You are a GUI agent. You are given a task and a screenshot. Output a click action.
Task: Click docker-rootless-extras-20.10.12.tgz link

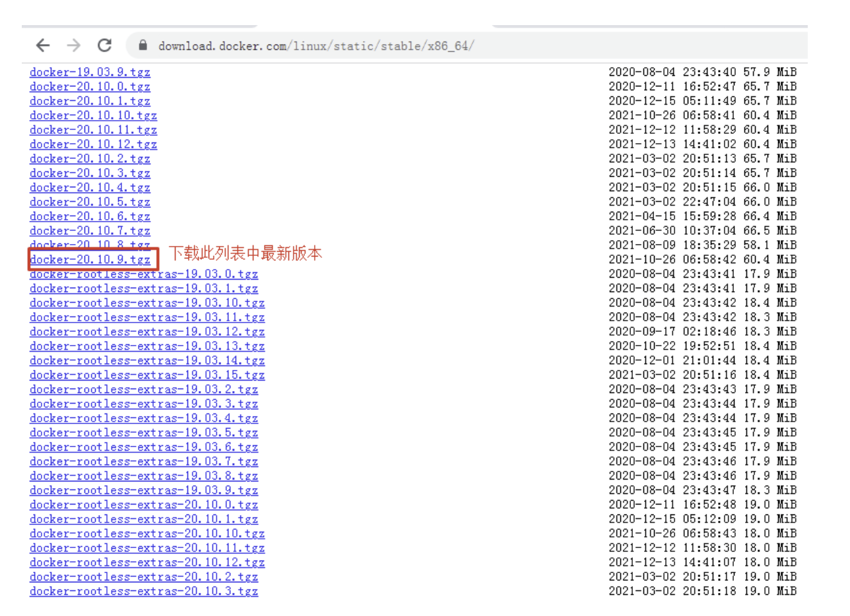tap(147, 563)
